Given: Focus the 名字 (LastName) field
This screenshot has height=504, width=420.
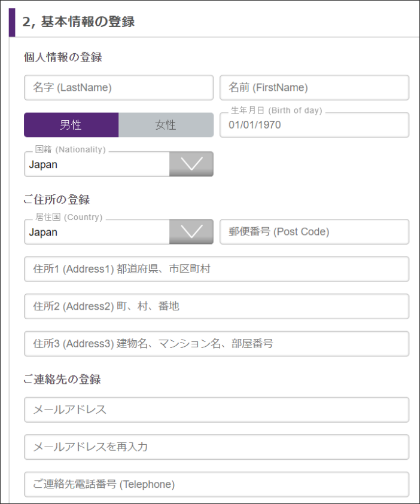Looking at the screenshot, I should pos(118,87).
